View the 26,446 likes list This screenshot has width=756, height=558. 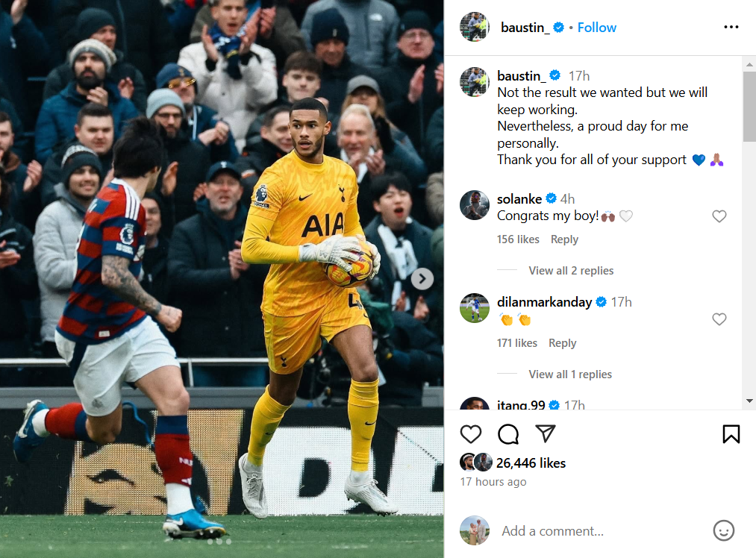(531, 463)
